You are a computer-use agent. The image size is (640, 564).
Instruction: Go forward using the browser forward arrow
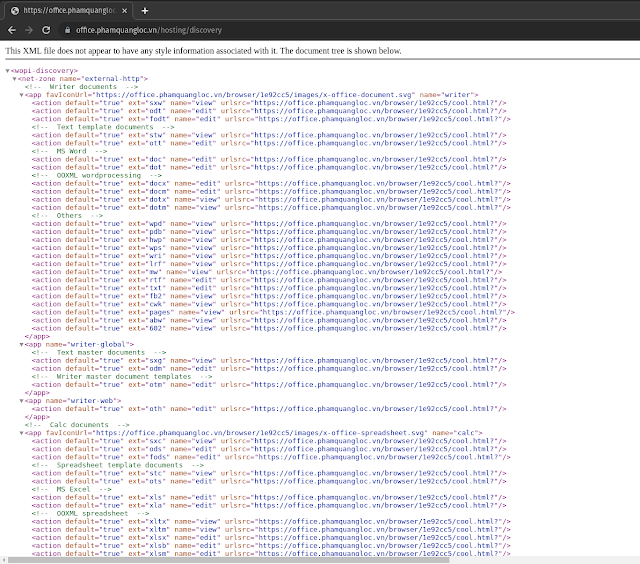click(x=29, y=30)
